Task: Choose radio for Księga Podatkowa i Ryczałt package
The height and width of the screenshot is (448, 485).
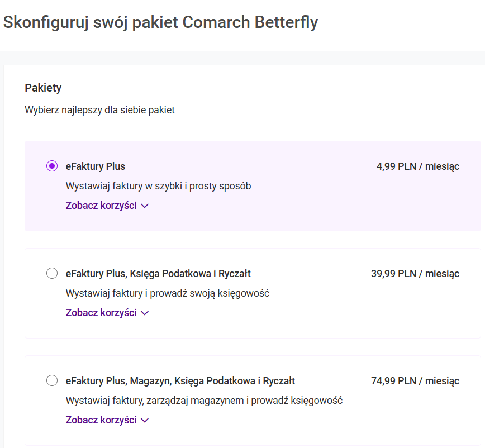Action: 52,273
